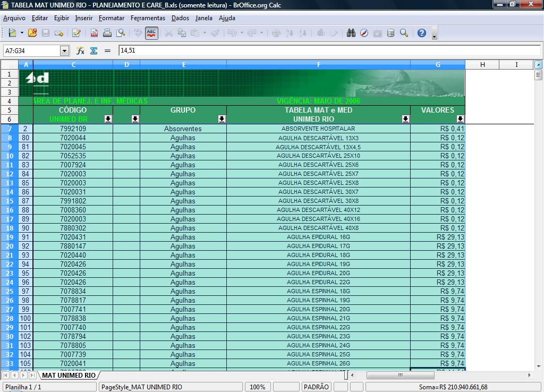Open a file with the folder icon

32,33
